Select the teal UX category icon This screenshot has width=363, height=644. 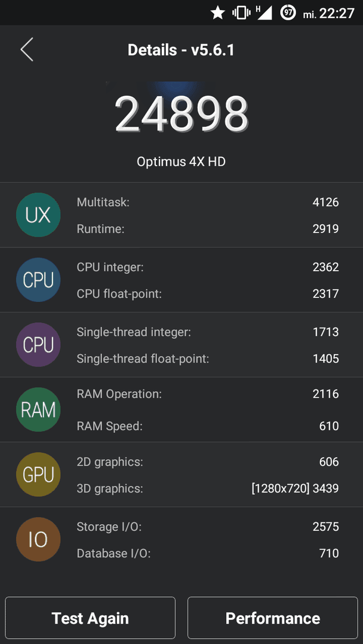click(38, 215)
